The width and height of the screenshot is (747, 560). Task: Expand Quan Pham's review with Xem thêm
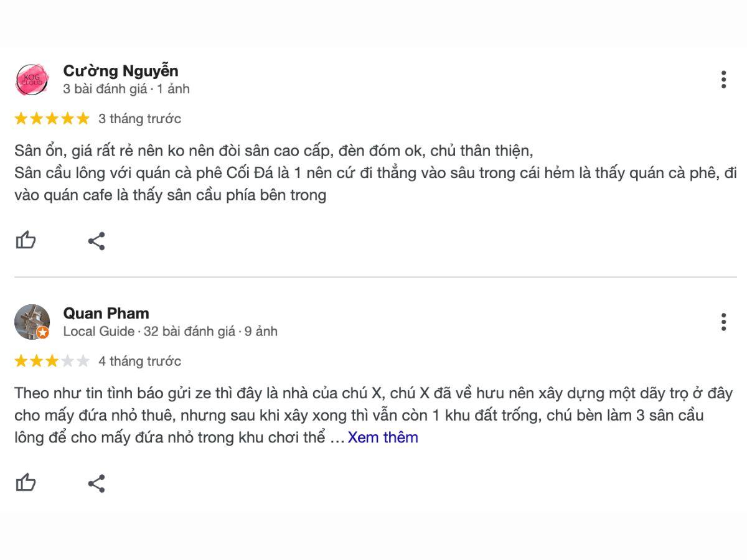pyautogui.click(x=383, y=437)
